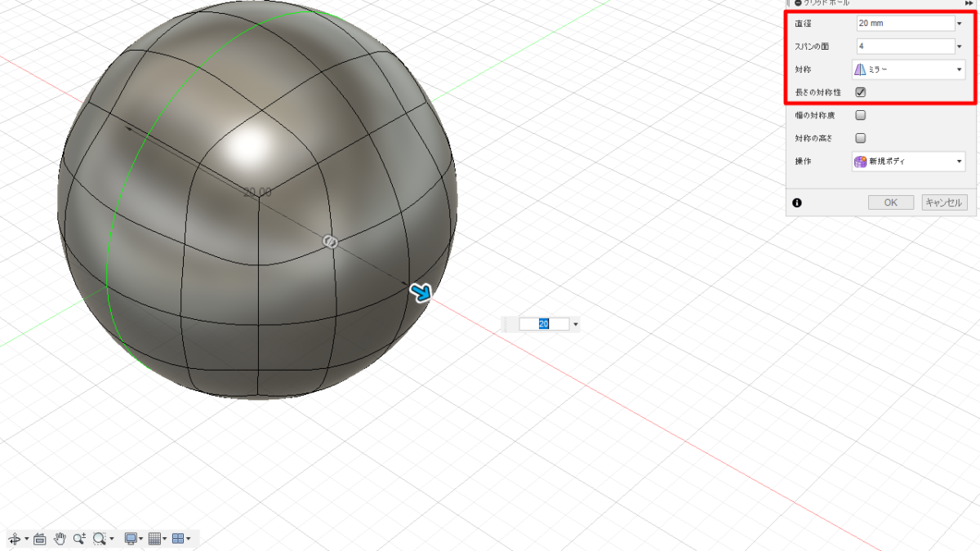
Task: Click the 長さの対称性 label text
Action: (817, 92)
